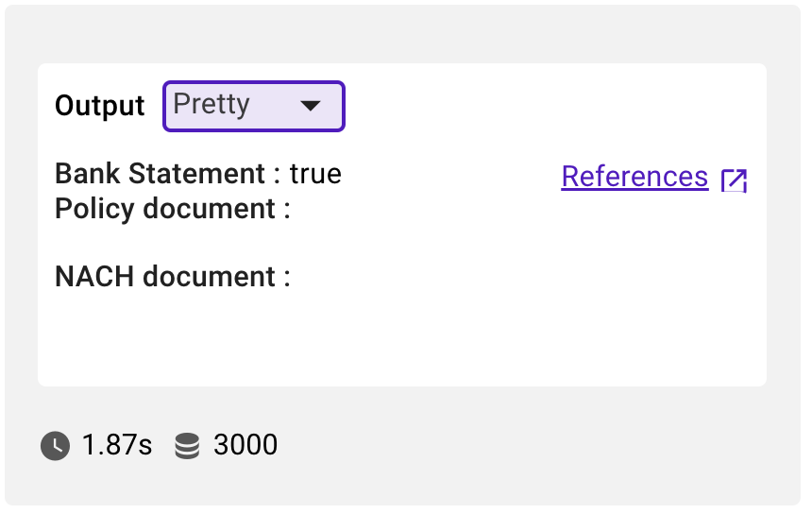Viewport: 812px width, 514px height.
Task: Click the database stack token icon
Action: (x=187, y=446)
